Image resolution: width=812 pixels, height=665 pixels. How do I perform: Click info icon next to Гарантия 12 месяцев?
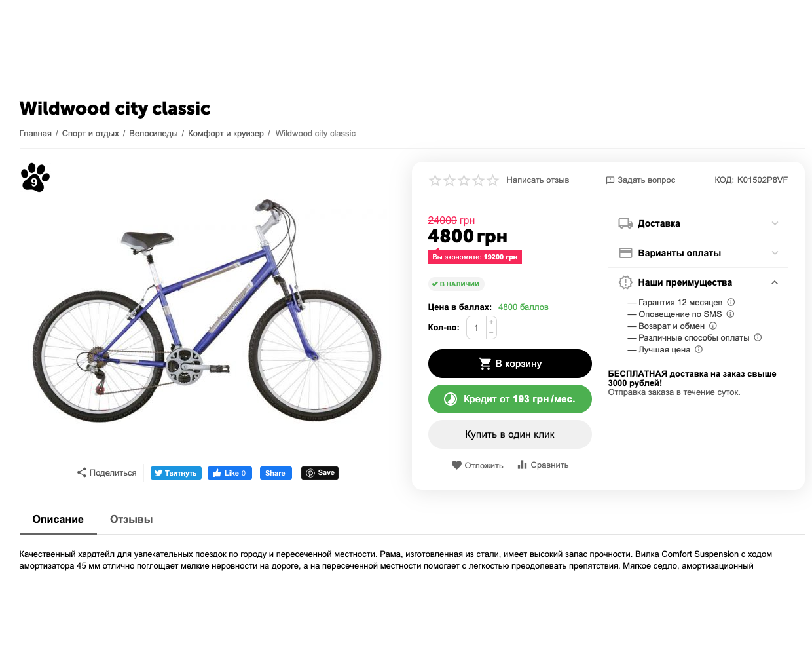tap(731, 302)
